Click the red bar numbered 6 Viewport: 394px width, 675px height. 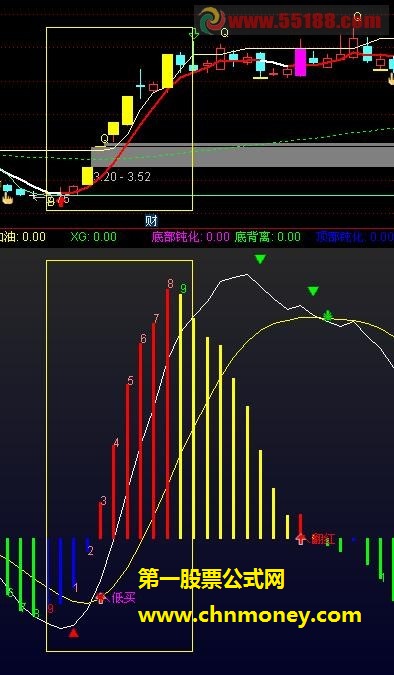[x=140, y=441]
